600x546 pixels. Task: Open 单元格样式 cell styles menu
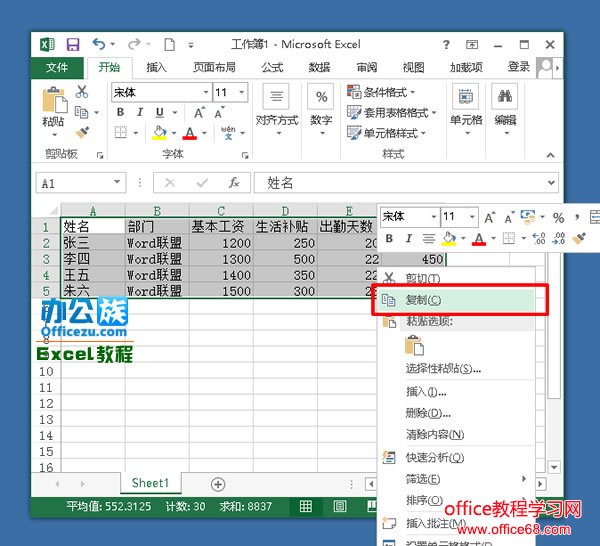[386, 133]
